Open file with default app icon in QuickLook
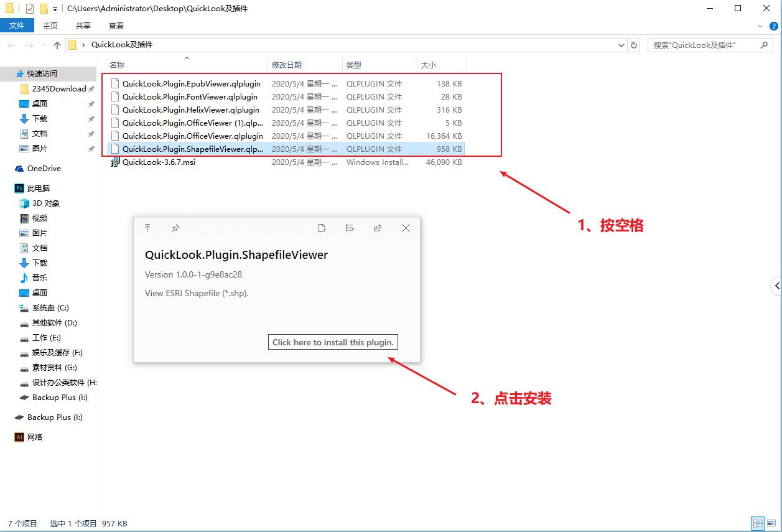The image size is (782, 532). coord(322,228)
